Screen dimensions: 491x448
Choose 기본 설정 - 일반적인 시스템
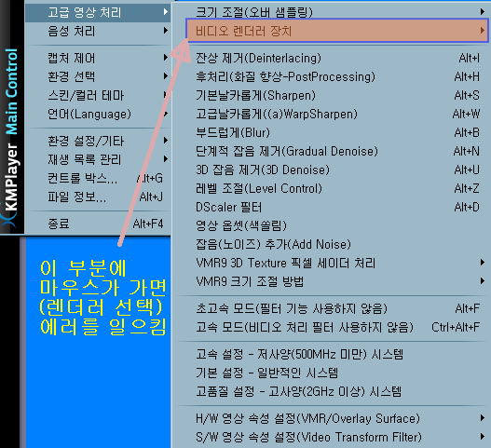332,373
